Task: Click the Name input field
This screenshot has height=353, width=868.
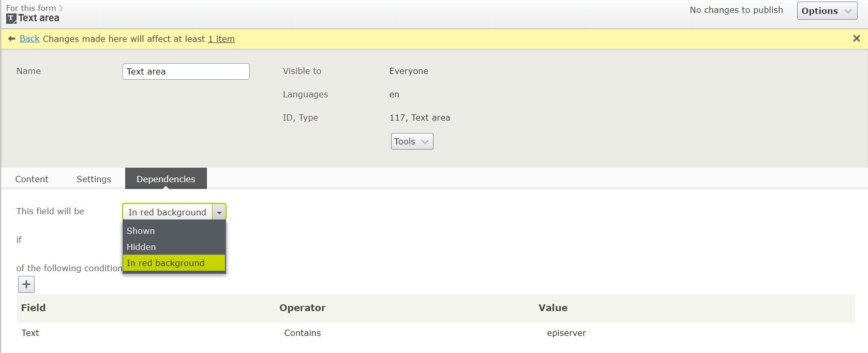Action: coord(186,71)
